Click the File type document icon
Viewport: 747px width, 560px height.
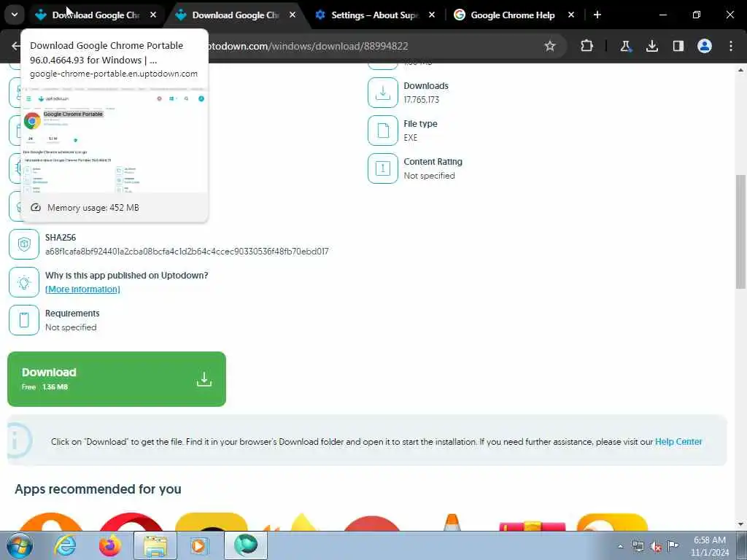[383, 131]
